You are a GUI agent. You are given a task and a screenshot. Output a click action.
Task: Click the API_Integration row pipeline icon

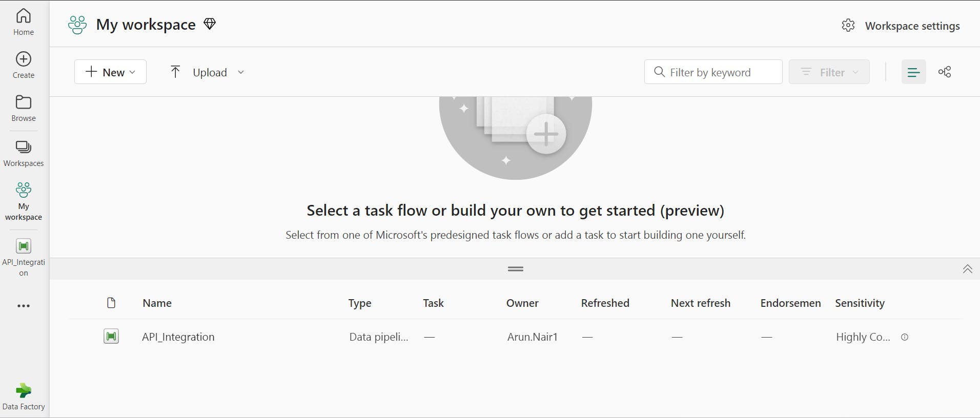pyautogui.click(x=111, y=337)
